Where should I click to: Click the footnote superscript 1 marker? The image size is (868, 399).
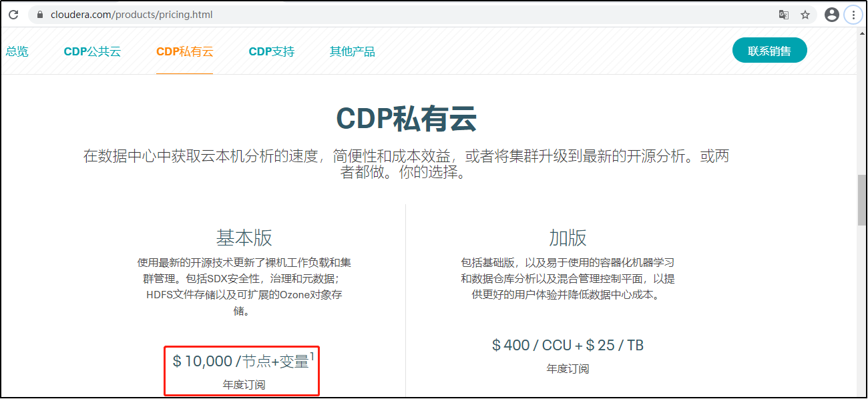pos(312,356)
